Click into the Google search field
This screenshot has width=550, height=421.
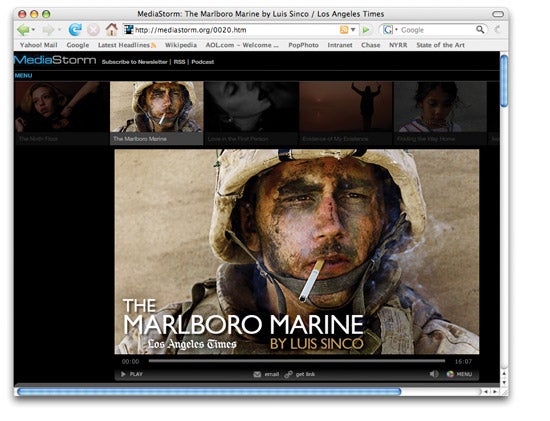[437, 30]
